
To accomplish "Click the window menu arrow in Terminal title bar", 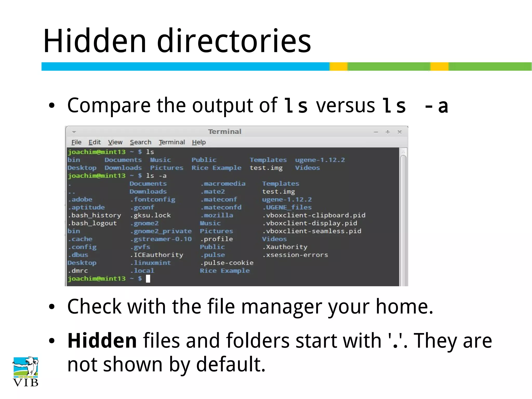I will 74,132.
